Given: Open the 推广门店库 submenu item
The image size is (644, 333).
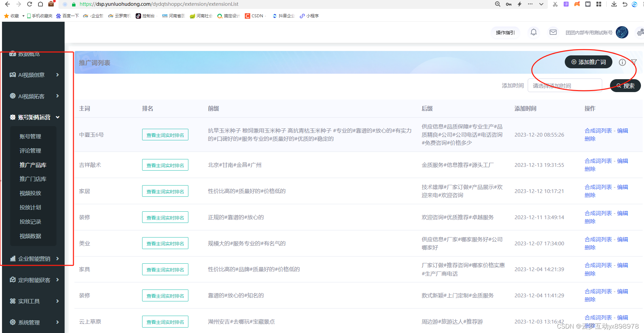Looking at the screenshot, I should [x=33, y=179].
